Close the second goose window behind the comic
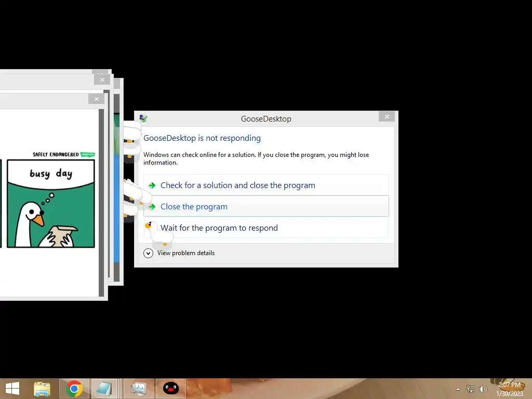Image resolution: width=532 pixels, height=399 pixels. [x=102, y=79]
